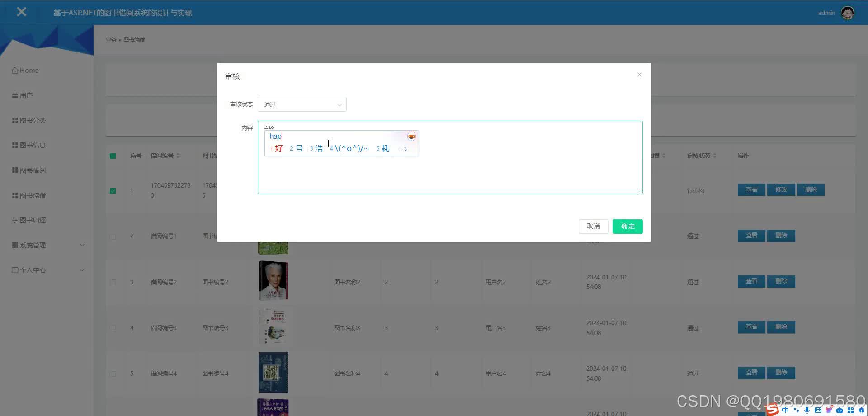Viewport: 868px width, 416px height.
Task: Click the 图书续借 breadcrumb text
Action: 134,40
